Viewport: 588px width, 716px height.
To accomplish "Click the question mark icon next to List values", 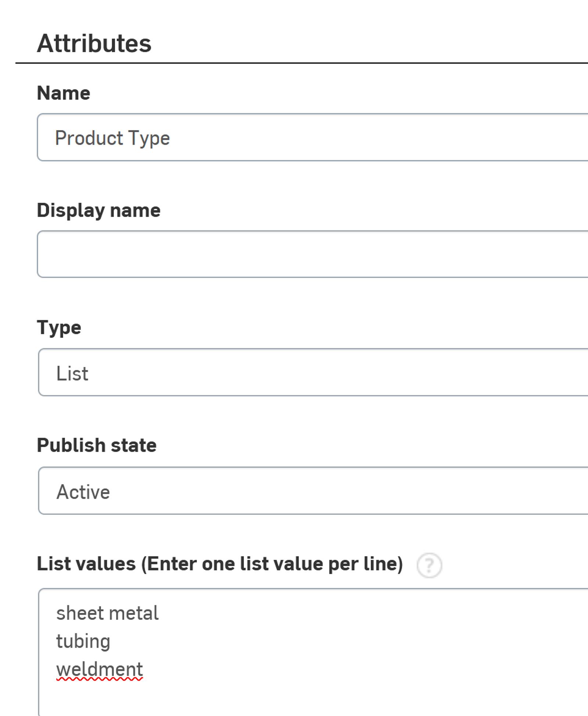I will click(x=429, y=564).
